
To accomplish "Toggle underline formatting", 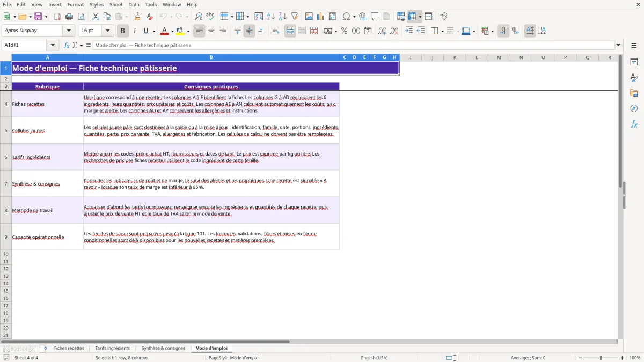I will (x=145, y=31).
